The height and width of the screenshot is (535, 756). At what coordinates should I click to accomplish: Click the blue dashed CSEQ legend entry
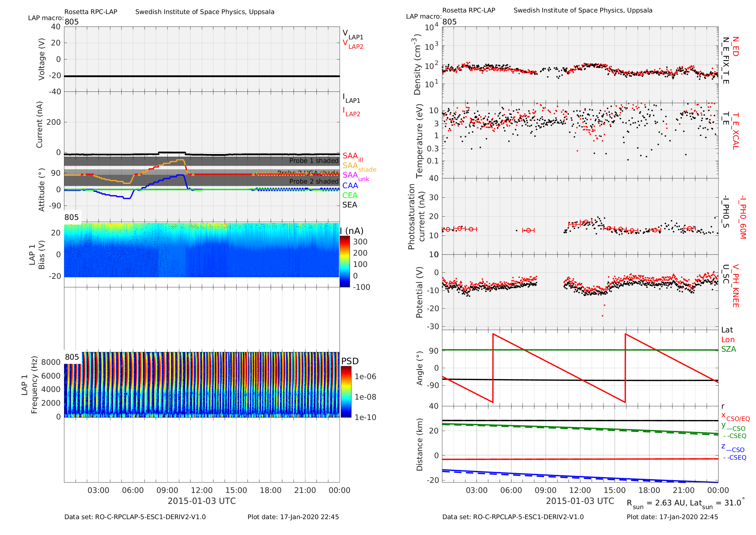pos(735,458)
